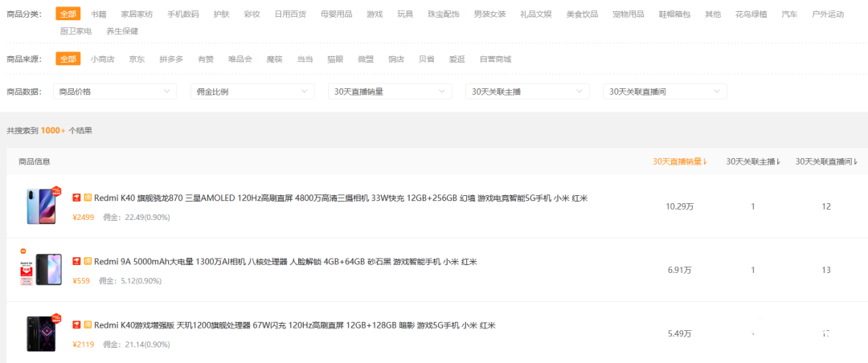Select 全部 in product category row
The width and height of the screenshot is (868, 363).
coord(68,14)
